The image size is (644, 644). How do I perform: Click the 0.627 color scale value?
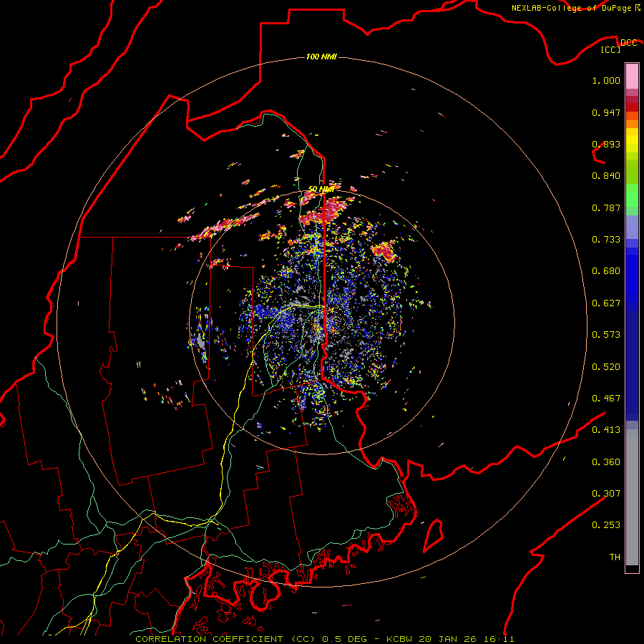tap(606, 303)
